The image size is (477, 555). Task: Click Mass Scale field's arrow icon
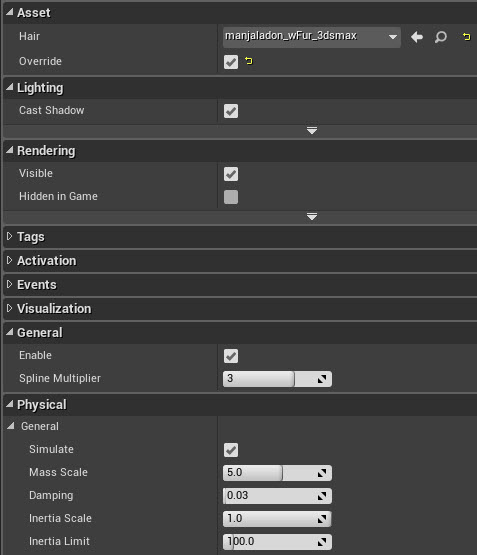pyautogui.click(x=322, y=473)
